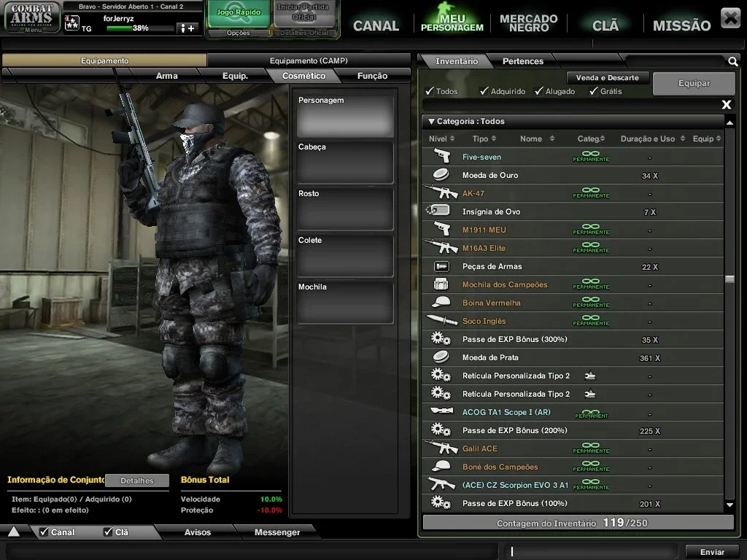Click the Jogo Rápido button
747x560 pixels.
pos(239,13)
